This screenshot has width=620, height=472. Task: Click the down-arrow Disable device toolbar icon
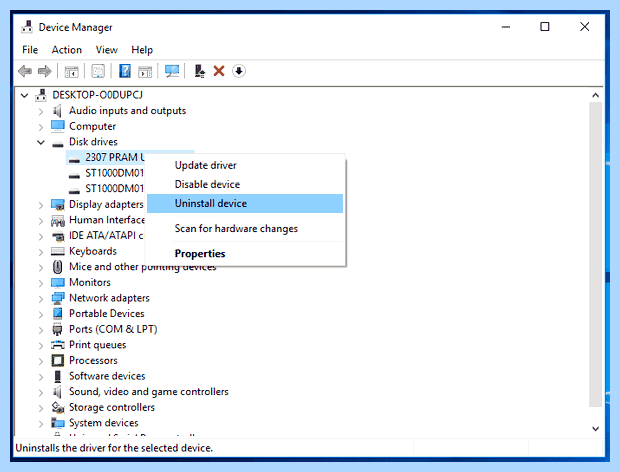(x=238, y=71)
